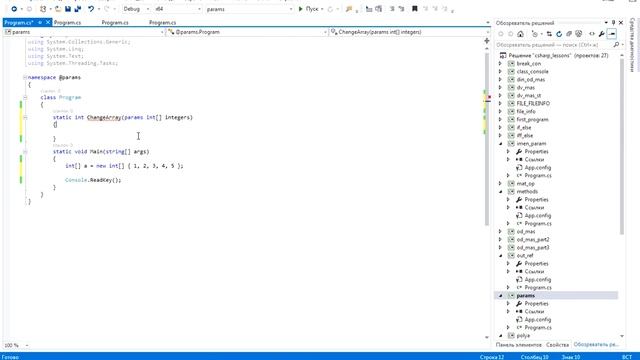
Task: Open the params startup project dropdown
Action: (249, 9)
